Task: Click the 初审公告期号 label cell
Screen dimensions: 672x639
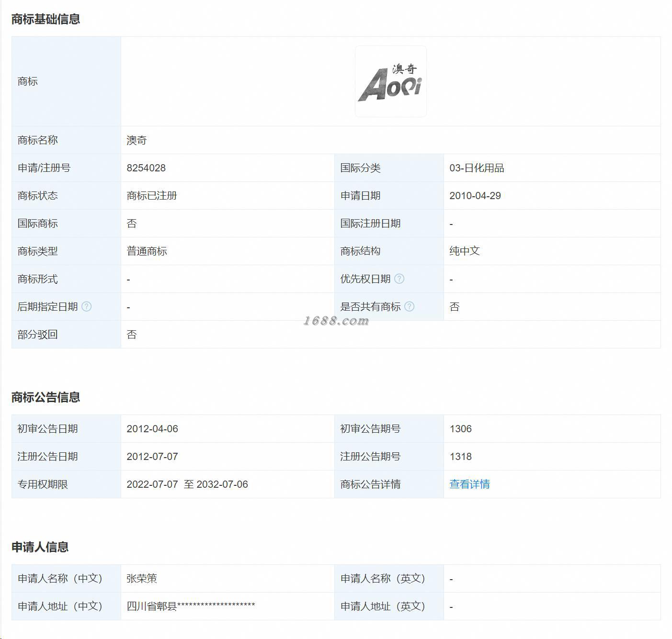Action: tap(389, 429)
